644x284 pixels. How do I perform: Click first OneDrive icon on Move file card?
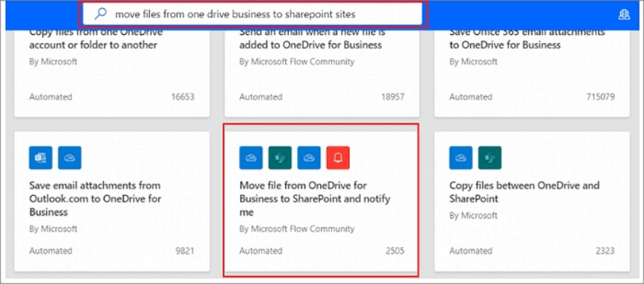(251, 158)
